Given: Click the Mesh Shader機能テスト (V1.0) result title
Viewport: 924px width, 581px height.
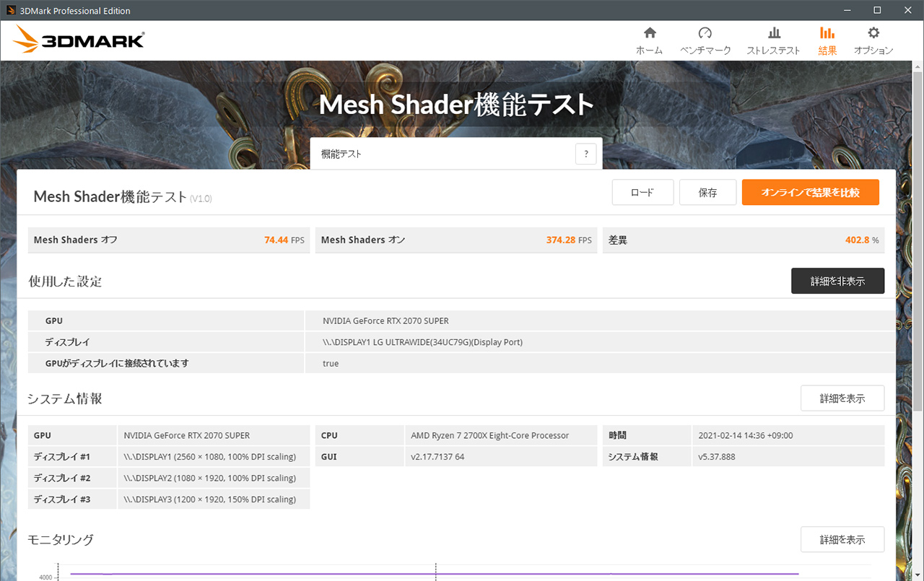Looking at the screenshot, I should pos(123,197).
